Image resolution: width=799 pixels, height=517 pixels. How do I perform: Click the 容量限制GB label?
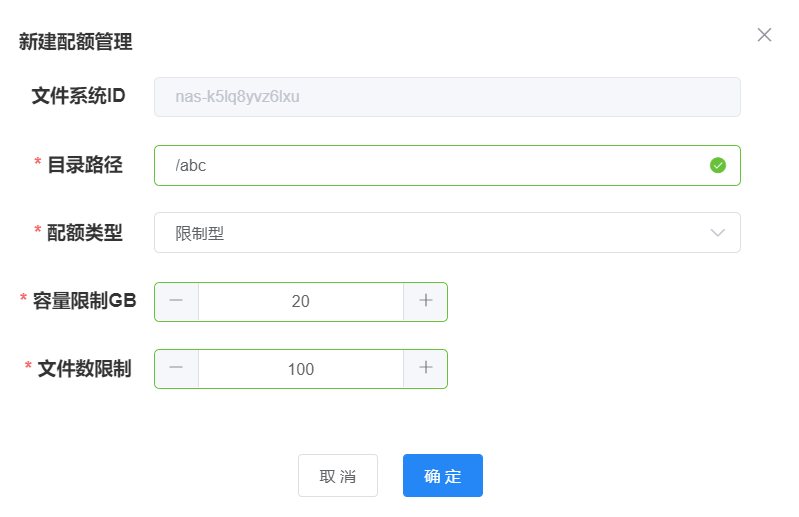pyautogui.click(x=84, y=300)
